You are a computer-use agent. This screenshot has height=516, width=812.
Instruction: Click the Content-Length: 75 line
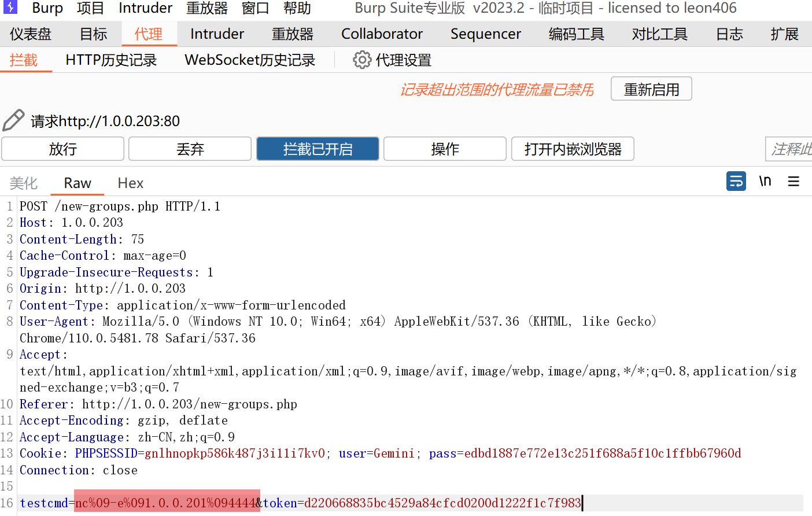pos(82,239)
